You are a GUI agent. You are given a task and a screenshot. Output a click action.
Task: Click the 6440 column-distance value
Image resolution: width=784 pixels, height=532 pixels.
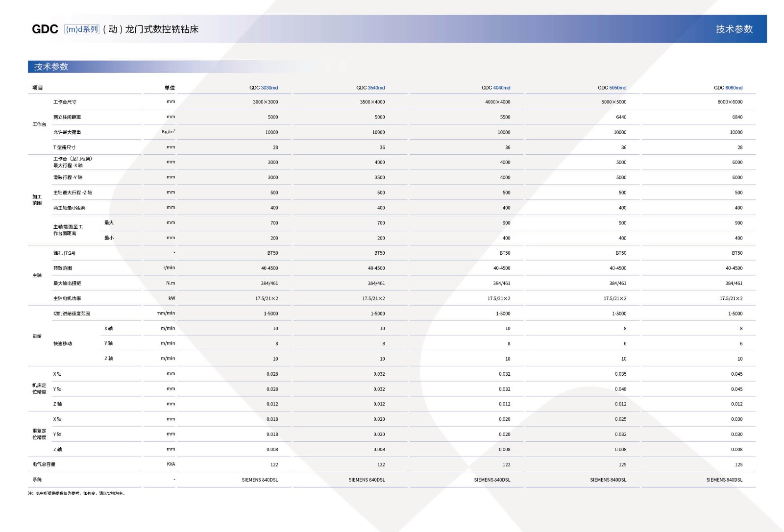coord(621,118)
